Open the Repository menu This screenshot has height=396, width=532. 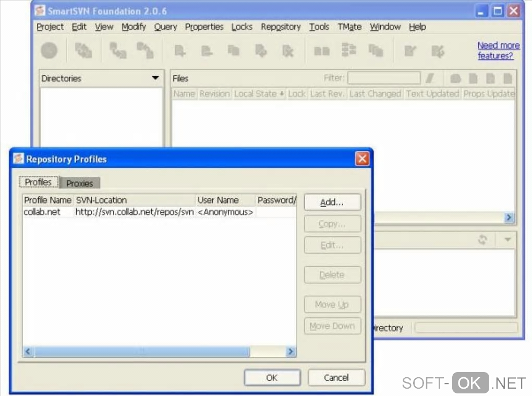pos(281,27)
